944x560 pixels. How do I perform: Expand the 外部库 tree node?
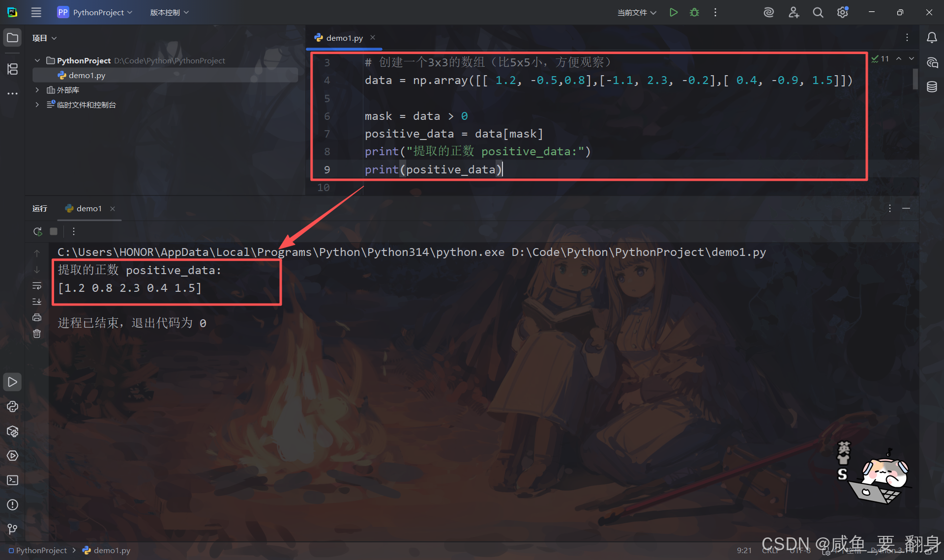coord(37,90)
